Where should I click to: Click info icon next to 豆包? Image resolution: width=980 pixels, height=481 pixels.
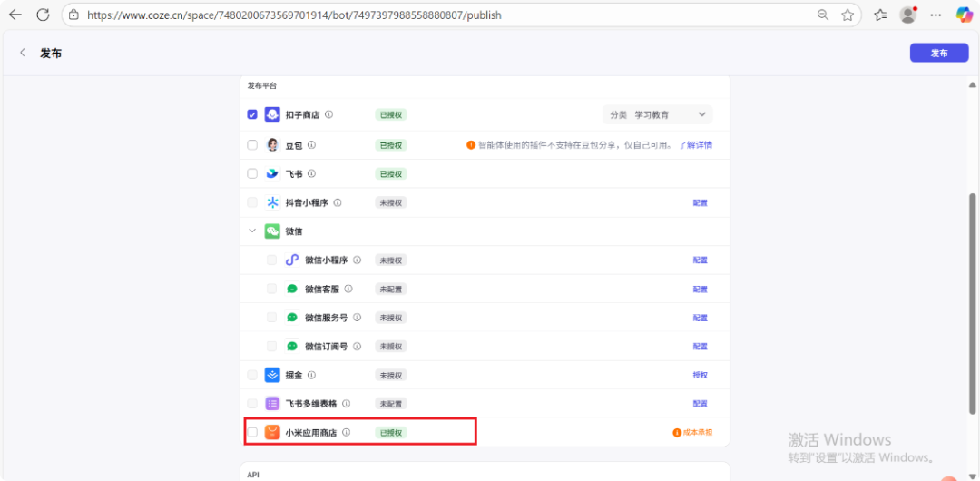311,145
